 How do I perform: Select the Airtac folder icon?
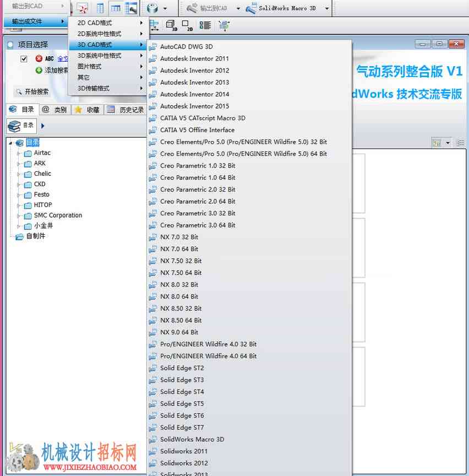coord(28,154)
